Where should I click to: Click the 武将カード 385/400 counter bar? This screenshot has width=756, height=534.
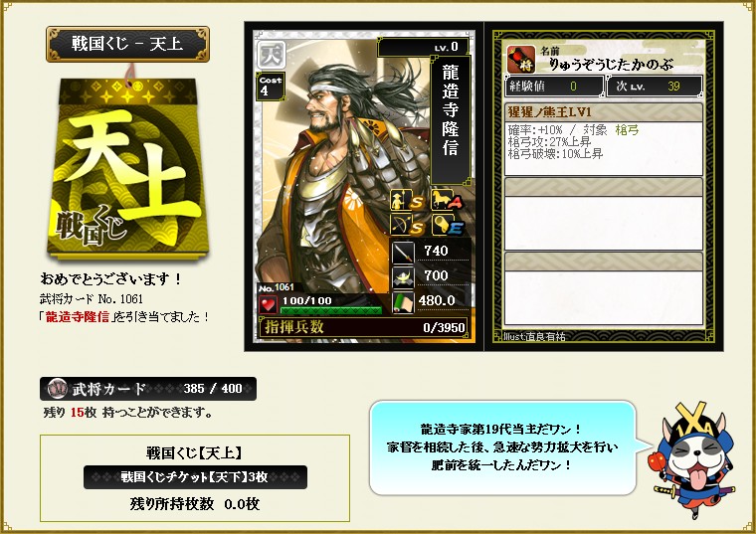click(148, 389)
